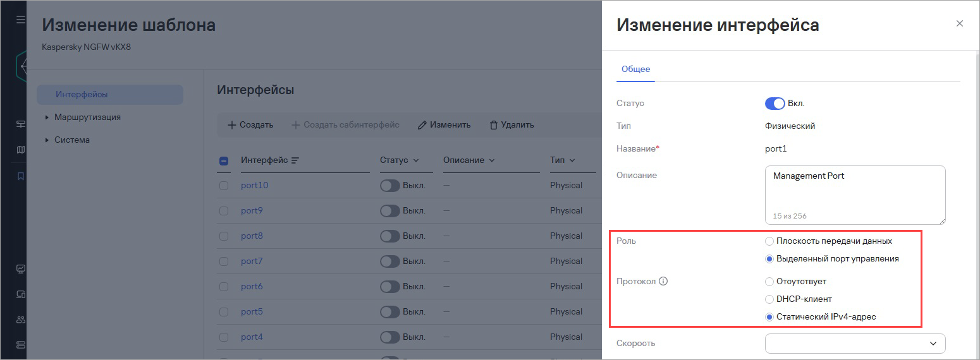The image size is (980, 360).
Task: Enable the status switch for port6
Action: point(390,287)
